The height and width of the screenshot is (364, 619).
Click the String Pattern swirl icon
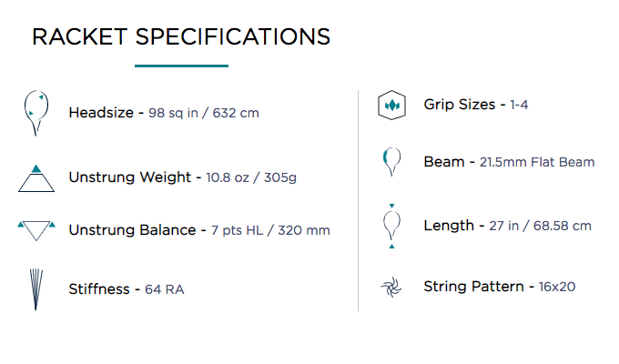[391, 287]
